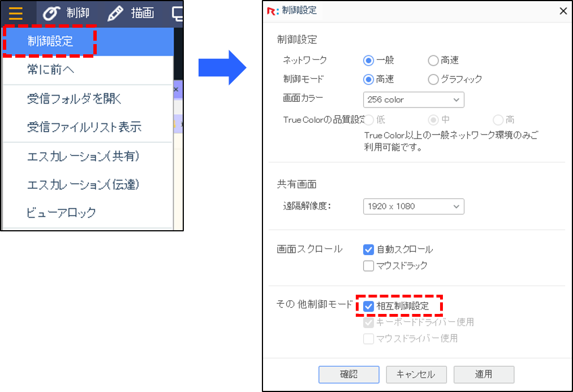Click the R logo icon in dialog title
The height and width of the screenshot is (392, 573).
(x=273, y=11)
